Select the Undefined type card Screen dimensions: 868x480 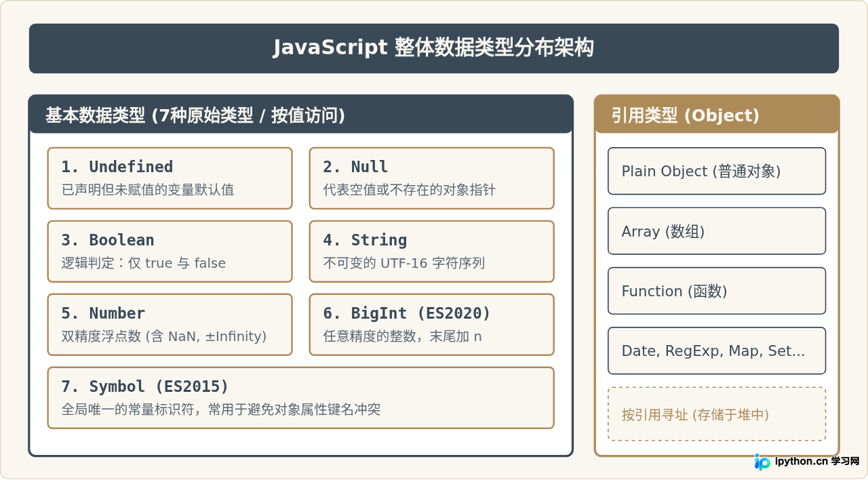(170, 178)
